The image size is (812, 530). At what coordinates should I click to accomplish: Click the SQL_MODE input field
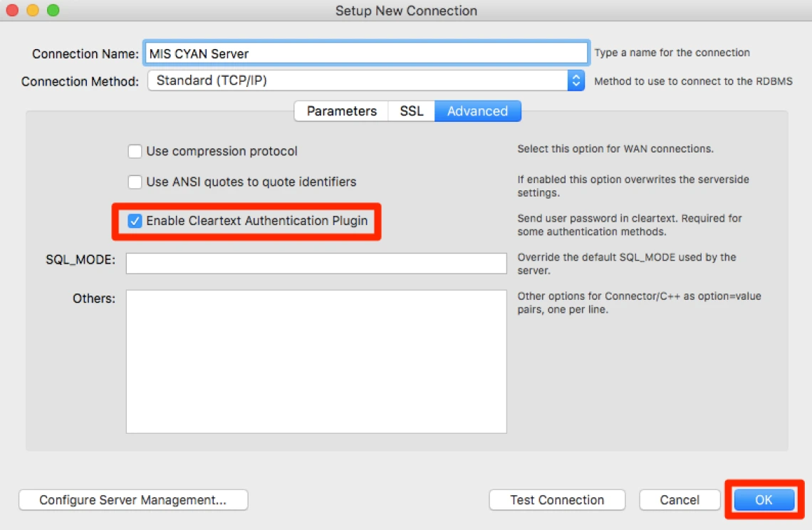(316, 263)
